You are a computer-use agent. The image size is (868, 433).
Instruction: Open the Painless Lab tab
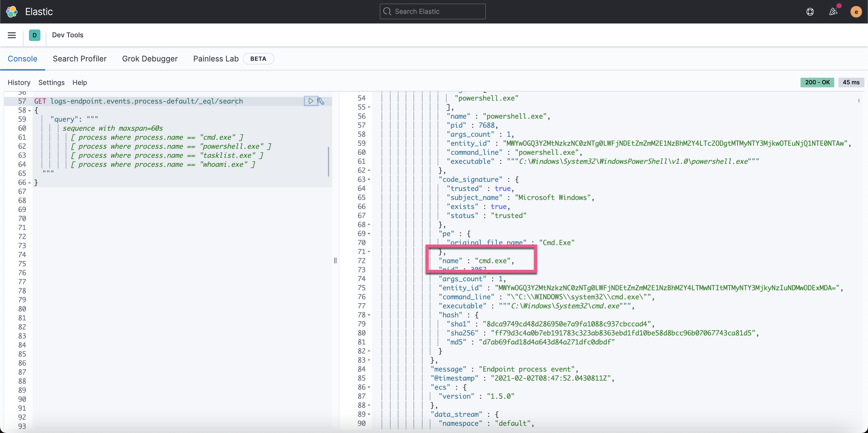pos(216,59)
